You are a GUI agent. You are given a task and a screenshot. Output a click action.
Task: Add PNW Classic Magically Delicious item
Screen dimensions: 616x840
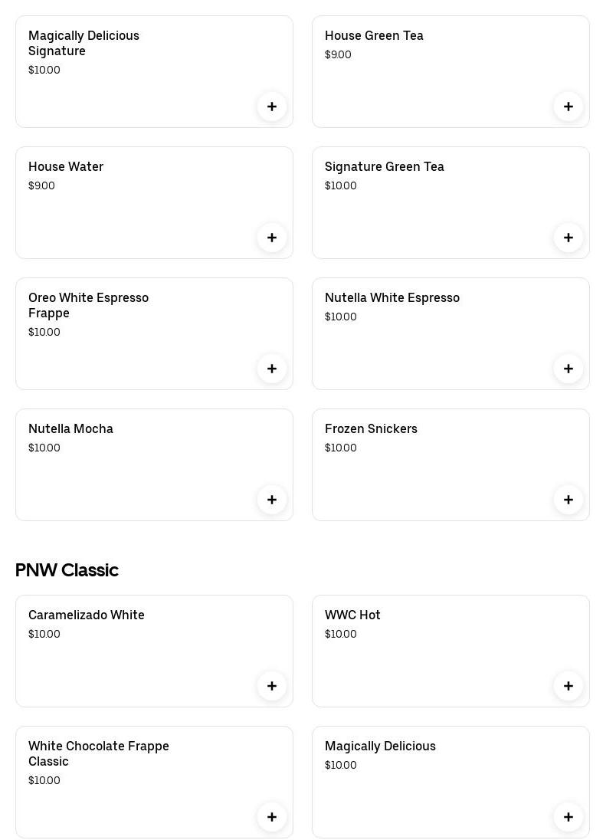coord(568,817)
